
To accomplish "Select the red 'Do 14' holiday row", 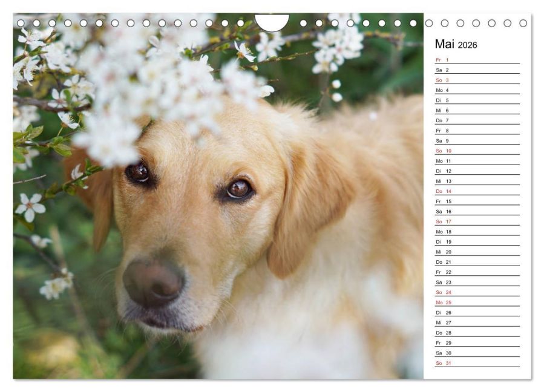I will 477,191.
